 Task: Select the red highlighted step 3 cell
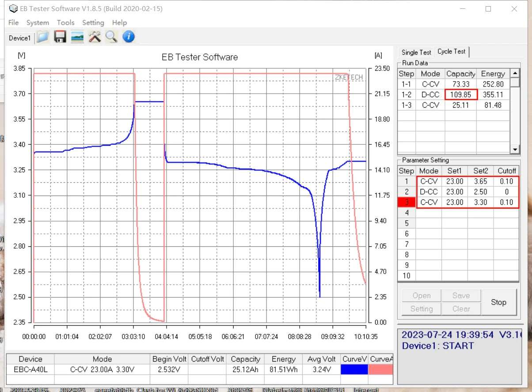tap(407, 202)
